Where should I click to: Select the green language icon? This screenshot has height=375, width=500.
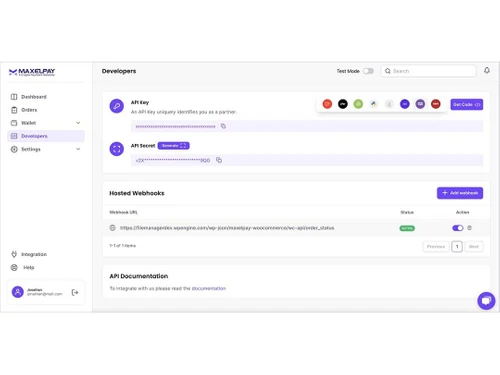pyautogui.click(x=358, y=104)
